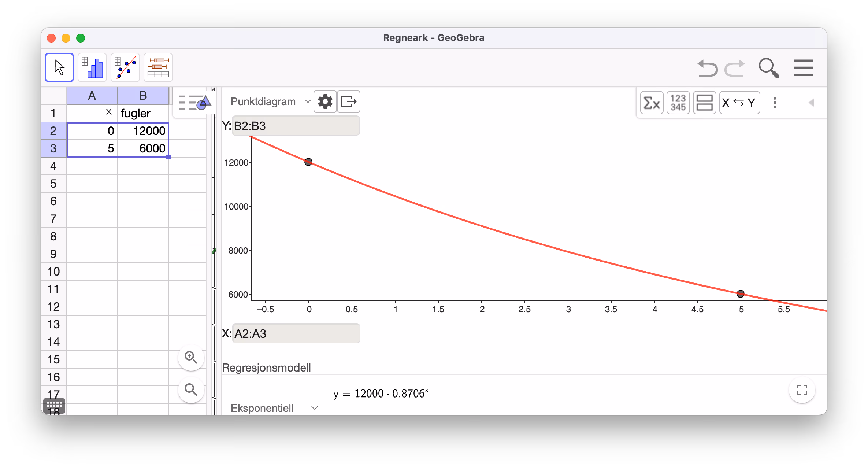Open plot settings gear
Image resolution: width=868 pixels, height=469 pixels.
pyautogui.click(x=325, y=101)
